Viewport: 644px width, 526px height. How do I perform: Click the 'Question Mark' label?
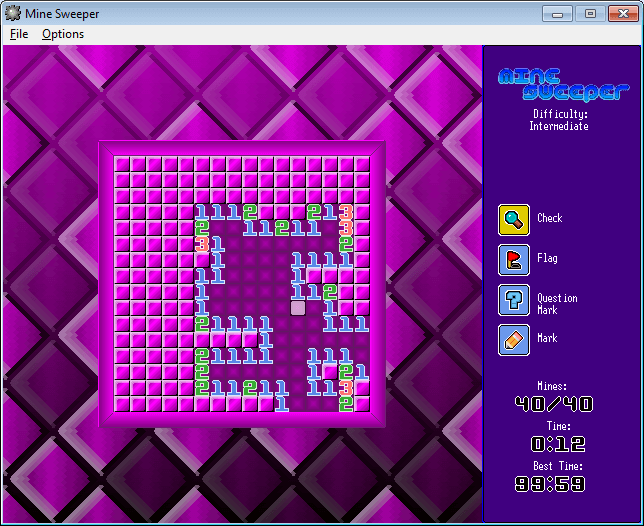tap(557, 304)
